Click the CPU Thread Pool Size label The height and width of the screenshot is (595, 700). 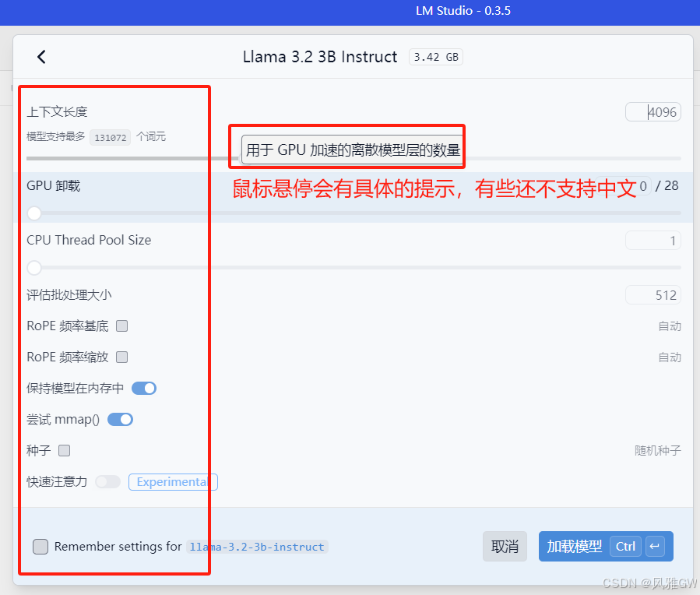click(89, 240)
